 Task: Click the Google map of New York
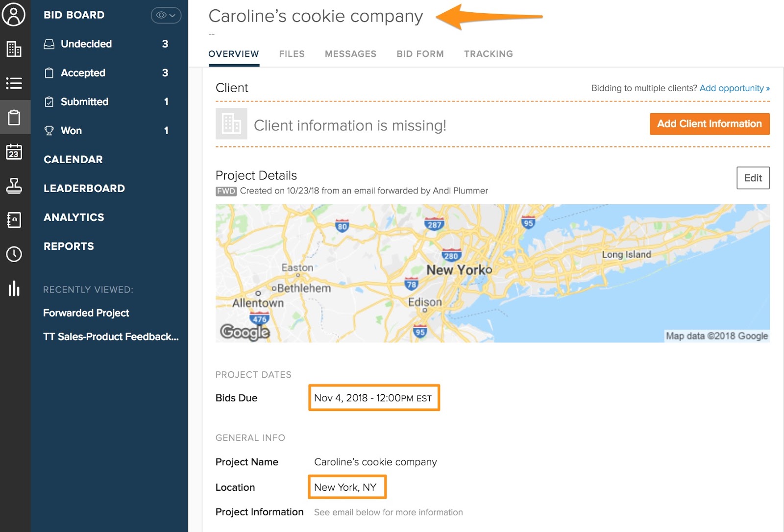click(492, 273)
